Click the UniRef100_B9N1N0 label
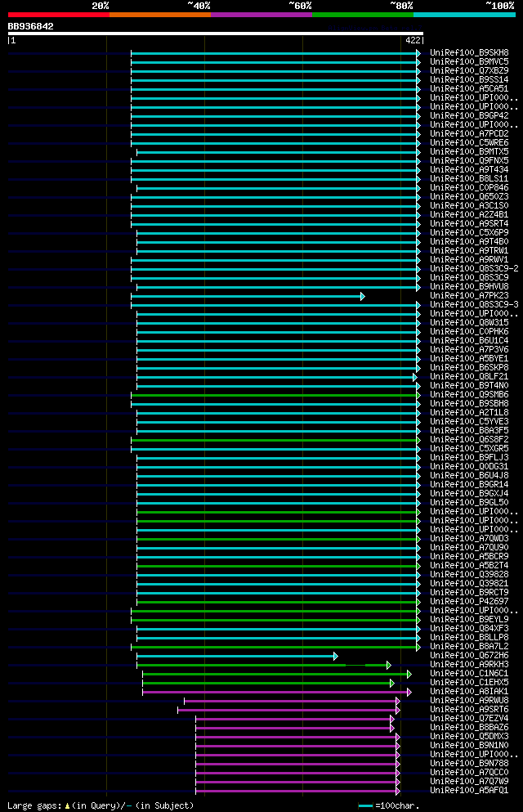Viewport: 523px width, 812px height. 469,745
